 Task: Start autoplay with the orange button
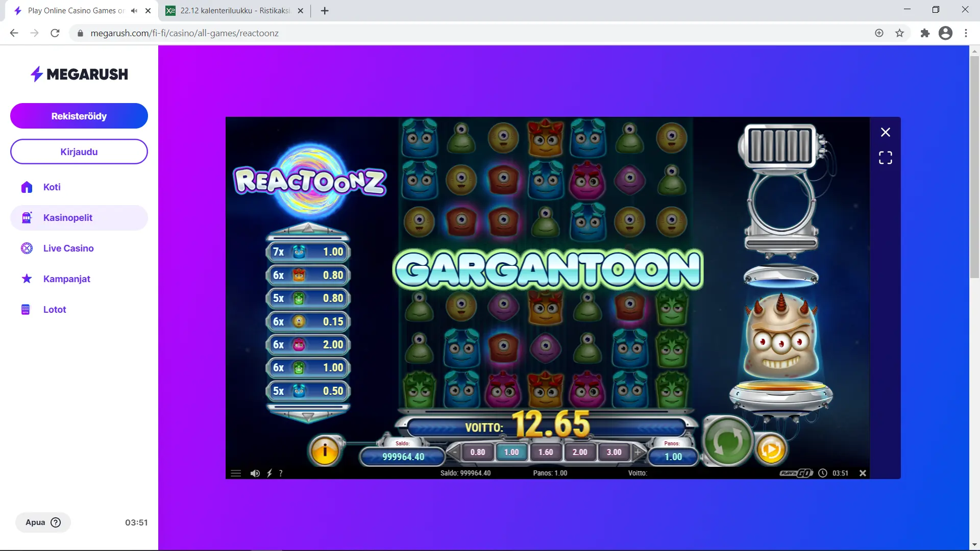pos(771,449)
